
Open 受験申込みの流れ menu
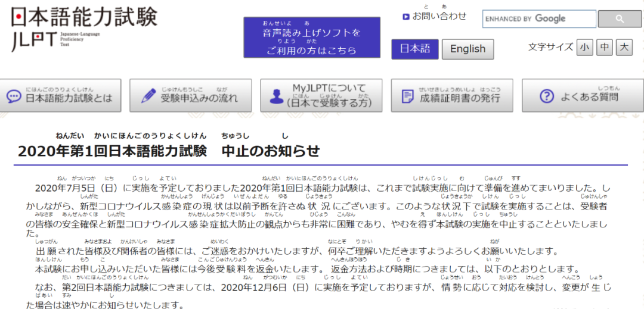click(x=191, y=95)
